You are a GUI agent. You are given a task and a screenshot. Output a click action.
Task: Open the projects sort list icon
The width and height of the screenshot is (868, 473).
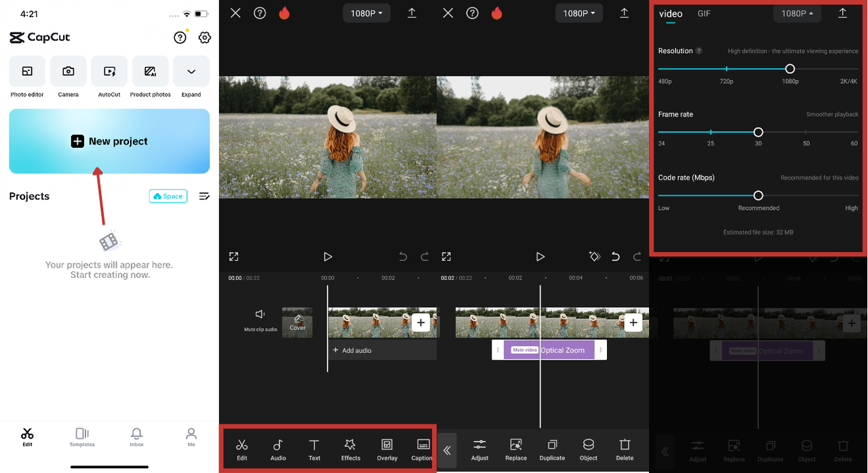[x=204, y=197]
